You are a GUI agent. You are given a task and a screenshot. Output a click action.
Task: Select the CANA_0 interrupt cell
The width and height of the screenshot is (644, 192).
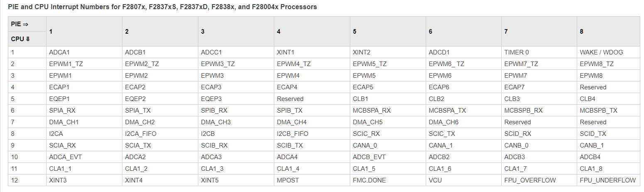(365, 145)
